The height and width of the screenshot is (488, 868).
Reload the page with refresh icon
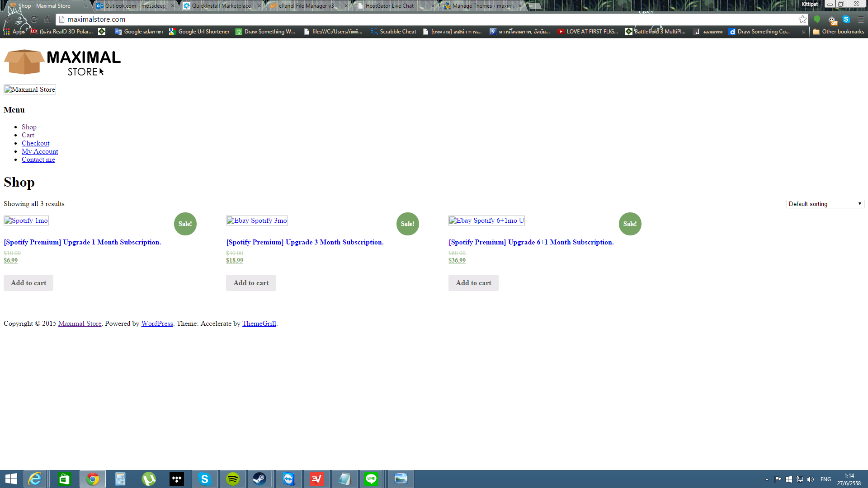point(34,19)
